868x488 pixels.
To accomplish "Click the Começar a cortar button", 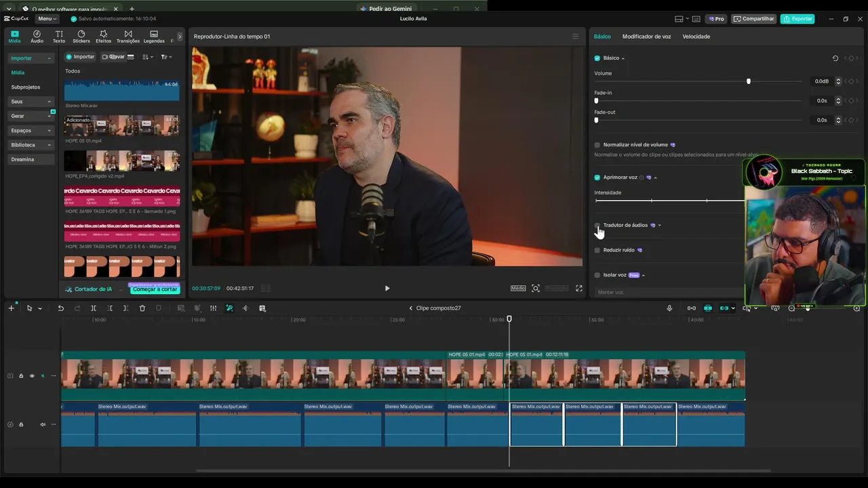I will click(155, 289).
